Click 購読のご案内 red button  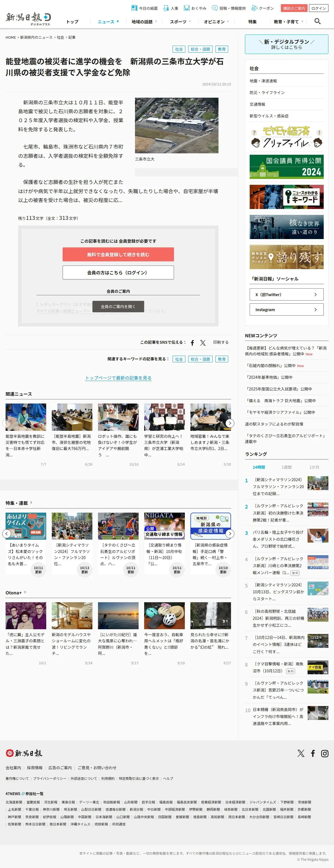pos(294,8)
